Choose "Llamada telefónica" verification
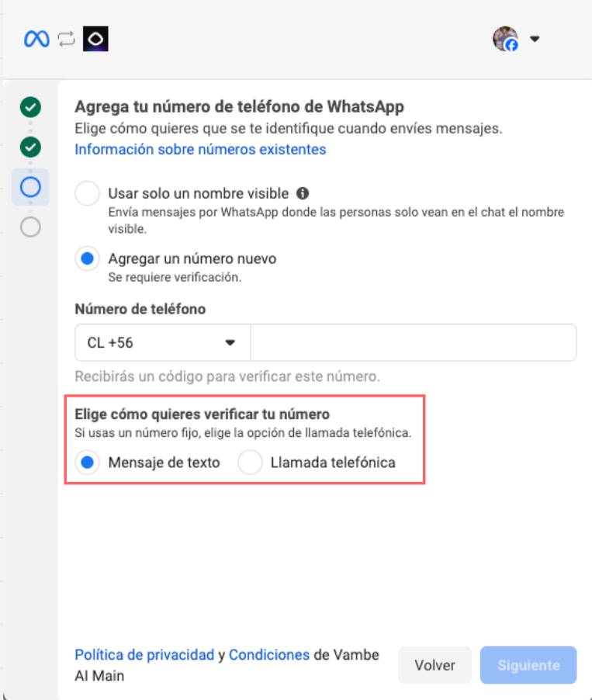The height and width of the screenshot is (700, 592). coord(249,463)
